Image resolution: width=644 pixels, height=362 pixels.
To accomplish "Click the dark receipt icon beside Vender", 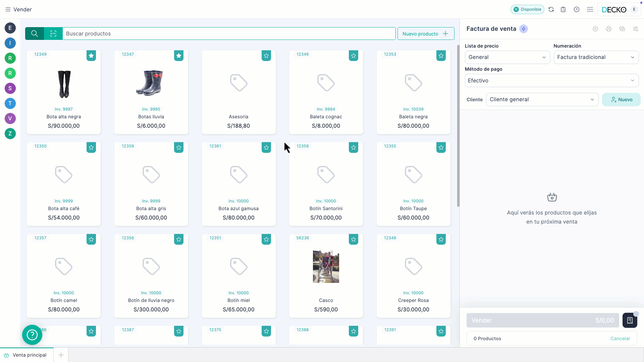I will (630, 320).
